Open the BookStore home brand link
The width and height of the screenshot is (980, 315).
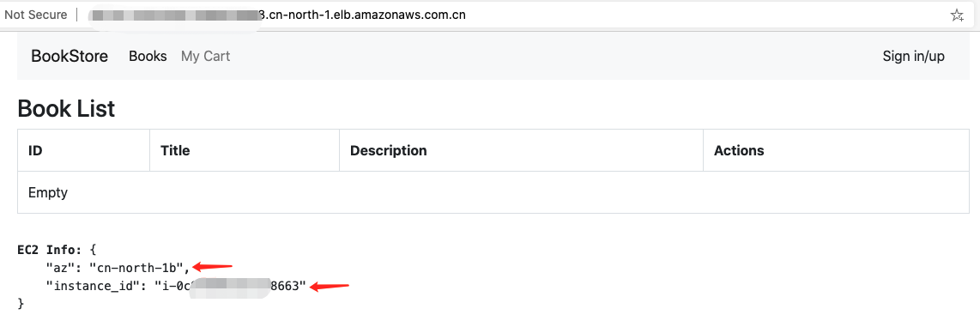[70, 57]
